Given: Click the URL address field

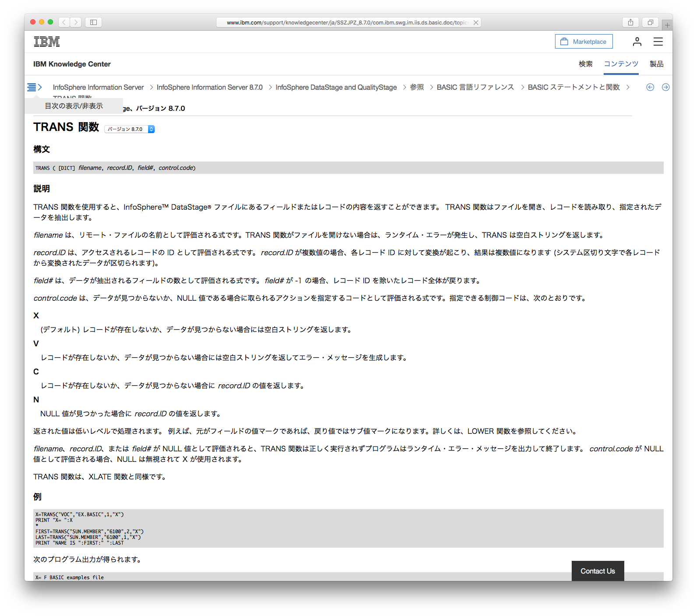Looking at the screenshot, I should 348,22.
